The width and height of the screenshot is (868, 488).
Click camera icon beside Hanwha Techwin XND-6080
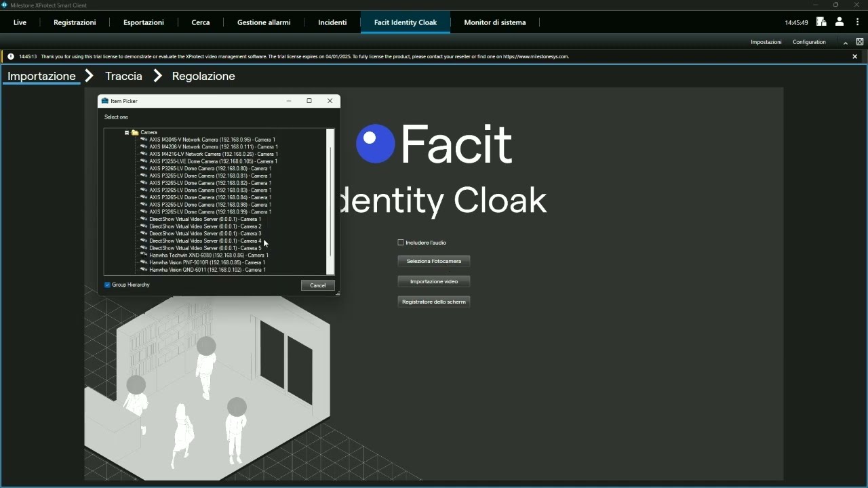pyautogui.click(x=144, y=256)
